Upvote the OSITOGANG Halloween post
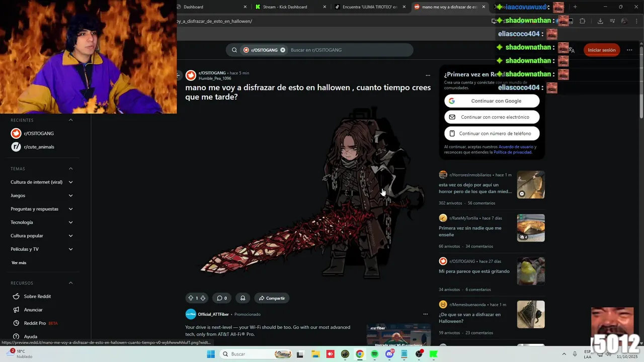This screenshot has width=644, height=362. click(x=190, y=298)
